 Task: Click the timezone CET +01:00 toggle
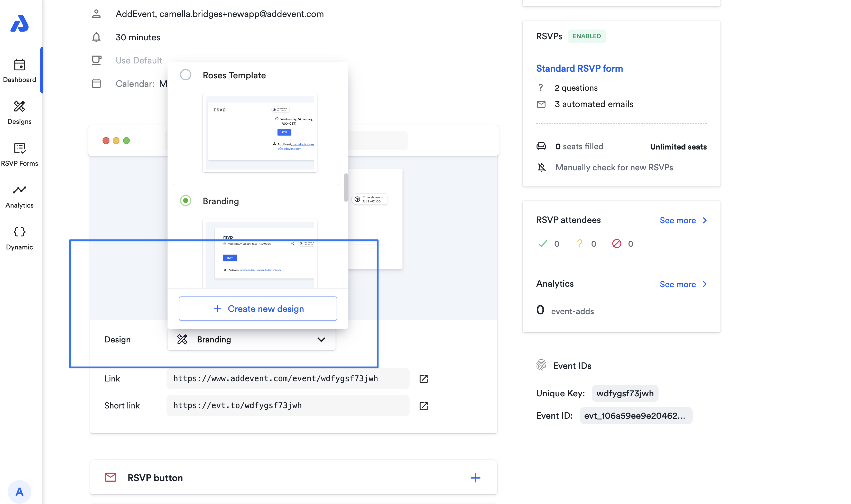[x=369, y=199]
